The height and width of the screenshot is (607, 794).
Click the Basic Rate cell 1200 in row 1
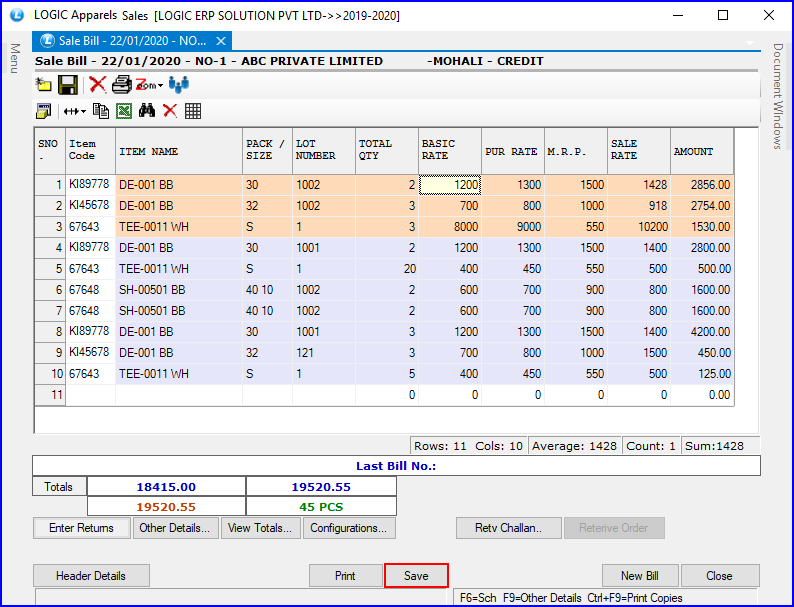[450, 185]
